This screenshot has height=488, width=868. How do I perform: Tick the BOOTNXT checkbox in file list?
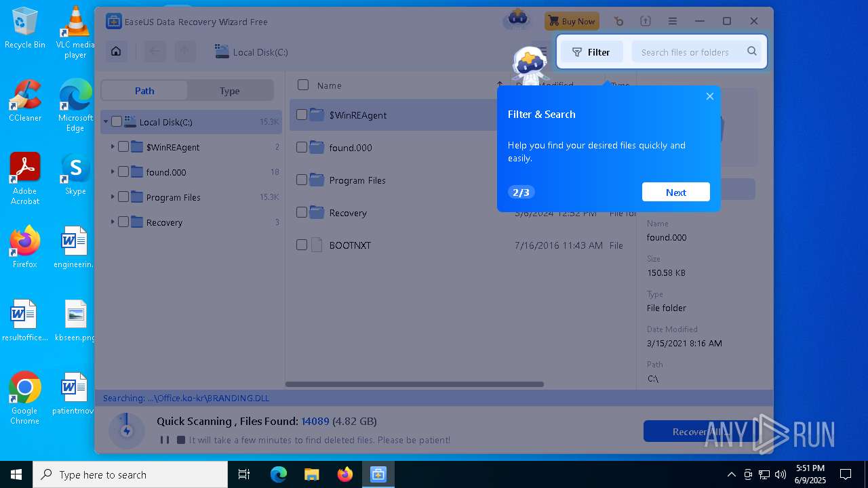(302, 245)
